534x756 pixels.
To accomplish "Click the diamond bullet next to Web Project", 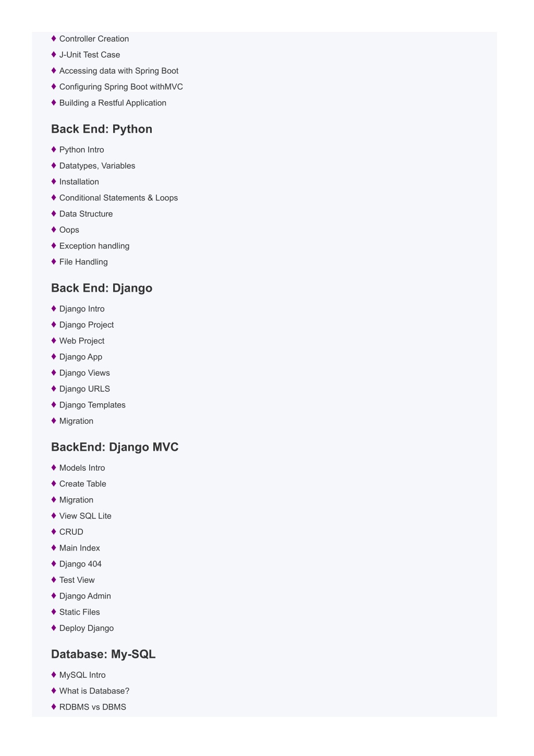I will [54, 340].
